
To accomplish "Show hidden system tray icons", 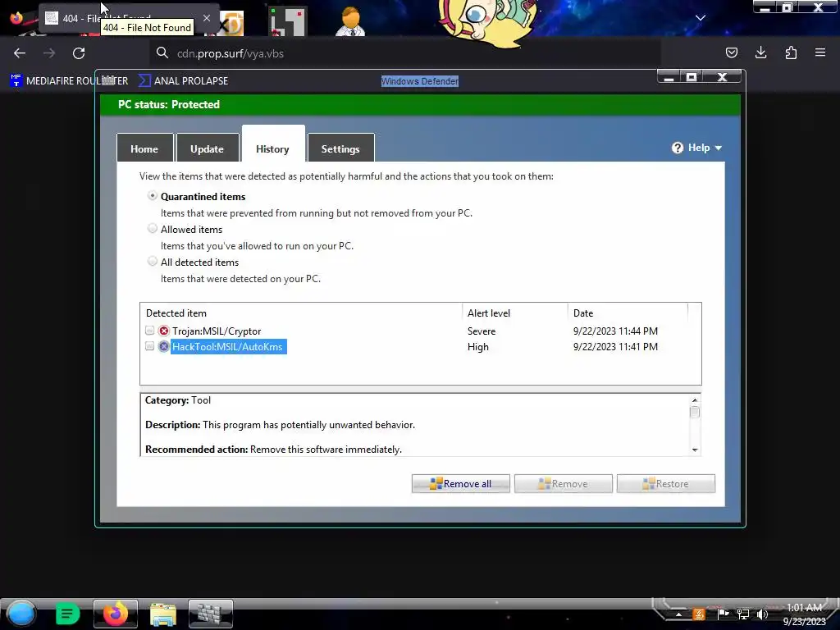I will (x=678, y=614).
